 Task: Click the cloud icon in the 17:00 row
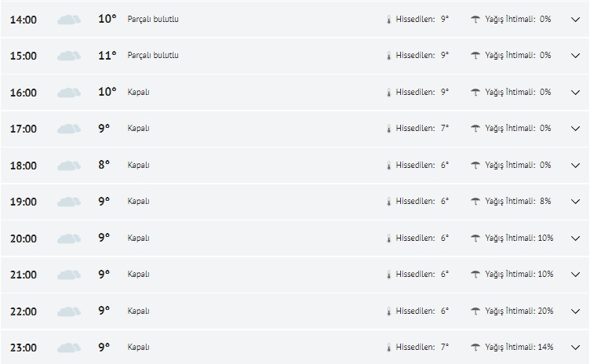pos(69,129)
